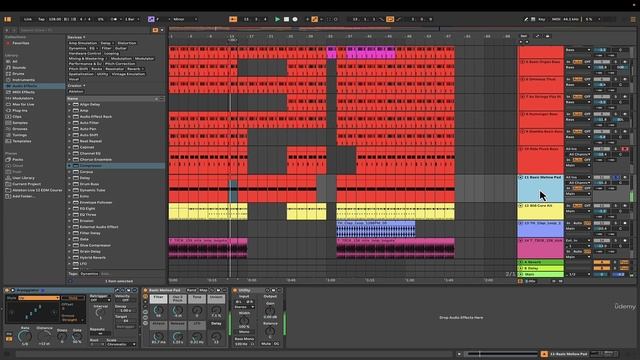The image size is (640, 360).
Task: Open the quantization 1 Bar dropdown
Action: (132, 19)
